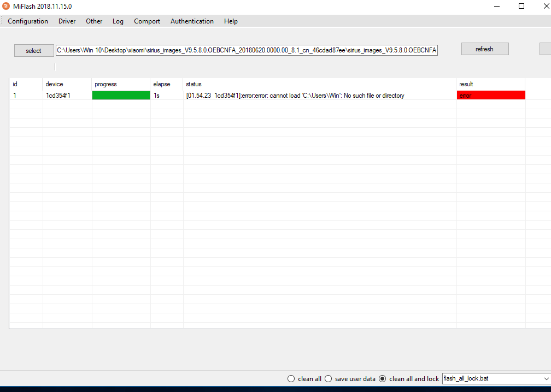
Task: Click the status column header
Action: tap(320, 84)
